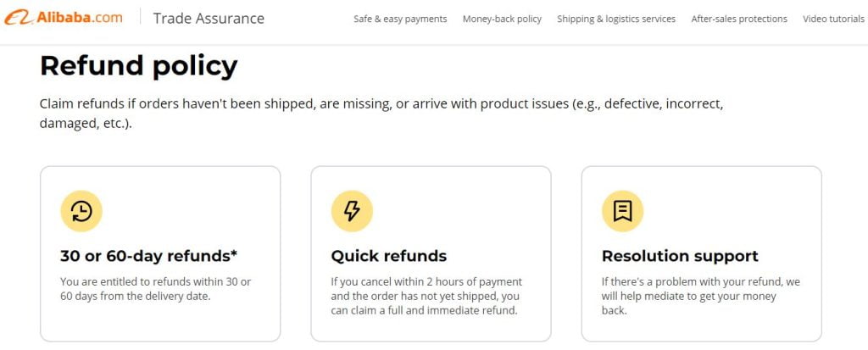Click the resolution support bookmark icon
This screenshot has height=350, width=868.
(x=622, y=211)
